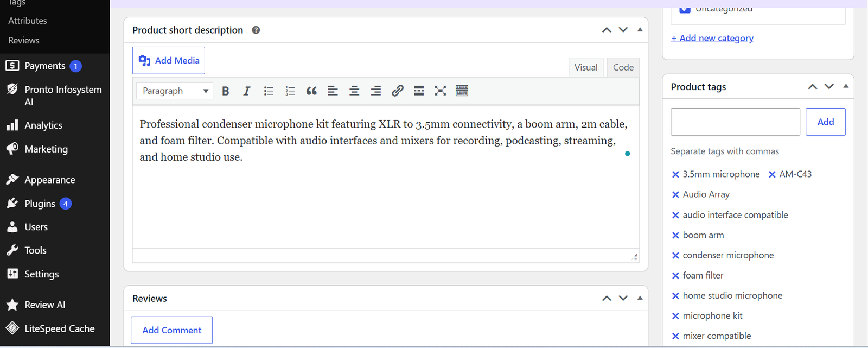868x348 pixels.
Task: Insert or edit a link
Action: (x=398, y=91)
